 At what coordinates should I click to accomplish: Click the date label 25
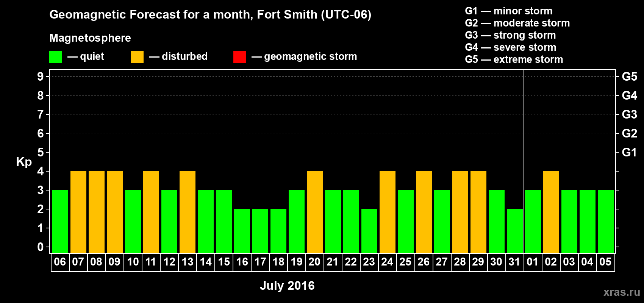click(x=405, y=262)
